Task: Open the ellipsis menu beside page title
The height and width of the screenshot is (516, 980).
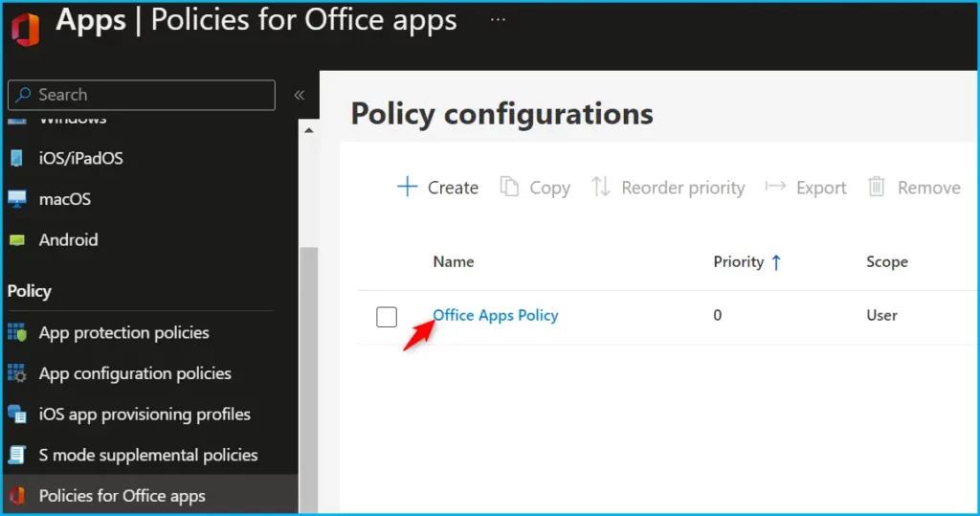Action: 498,20
